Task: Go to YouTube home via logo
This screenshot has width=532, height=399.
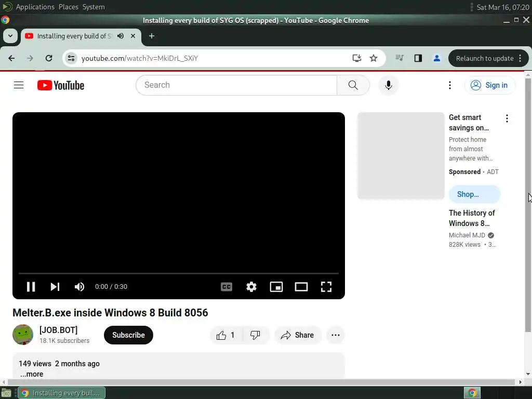Action: pos(61,85)
